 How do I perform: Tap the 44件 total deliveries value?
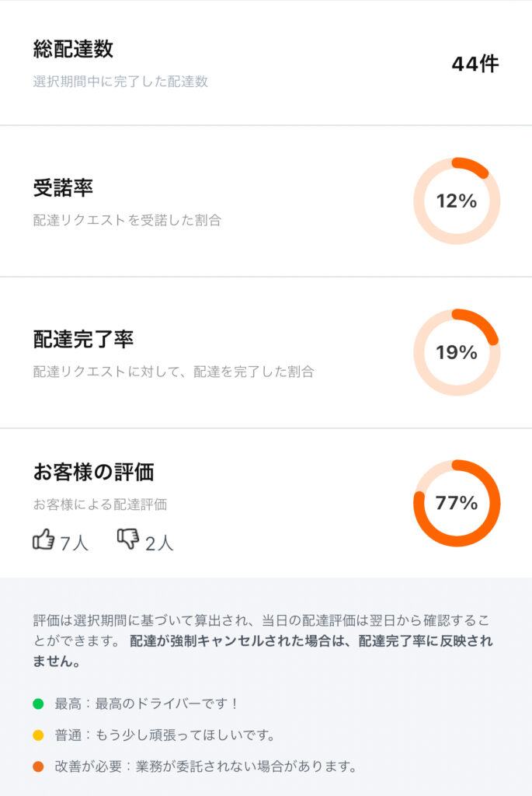pyautogui.click(x=476, y=62)
